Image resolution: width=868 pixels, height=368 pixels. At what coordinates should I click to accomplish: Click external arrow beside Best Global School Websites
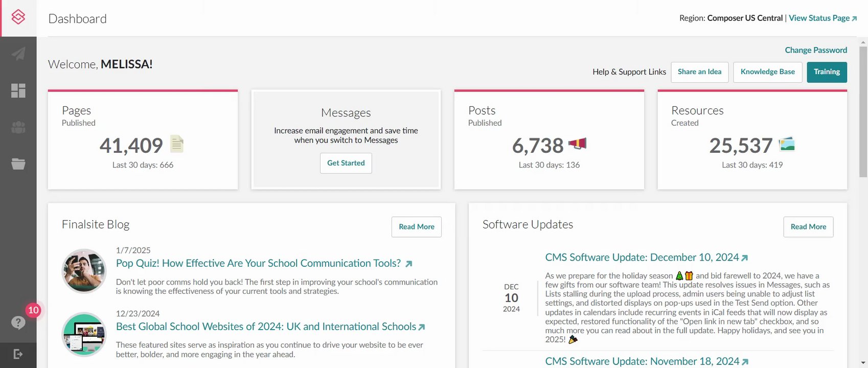click(422, 327)
